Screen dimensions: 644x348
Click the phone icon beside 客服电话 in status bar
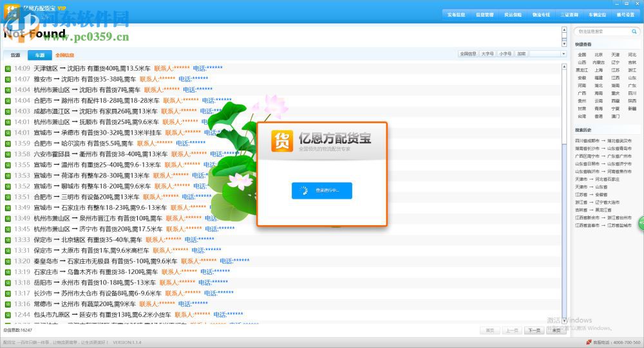click(x=589, y=342)
